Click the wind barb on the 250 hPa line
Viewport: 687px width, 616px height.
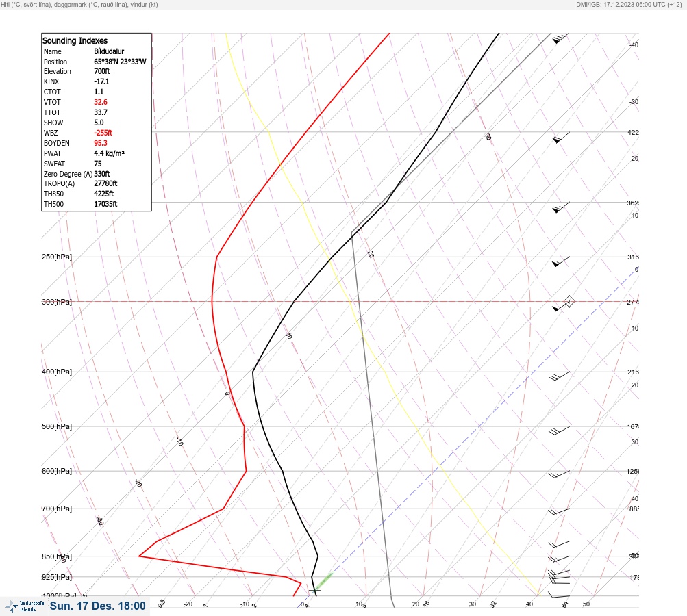click(561, 261)
